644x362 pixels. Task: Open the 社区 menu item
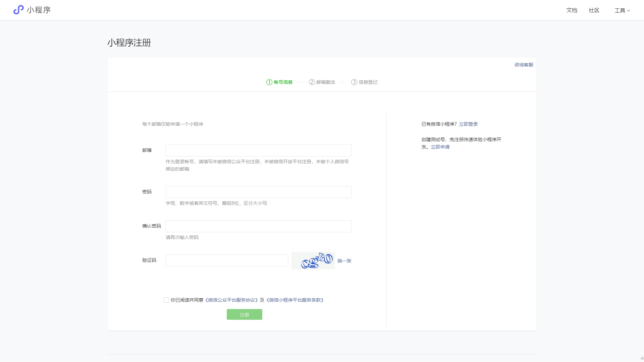point(594,10)
